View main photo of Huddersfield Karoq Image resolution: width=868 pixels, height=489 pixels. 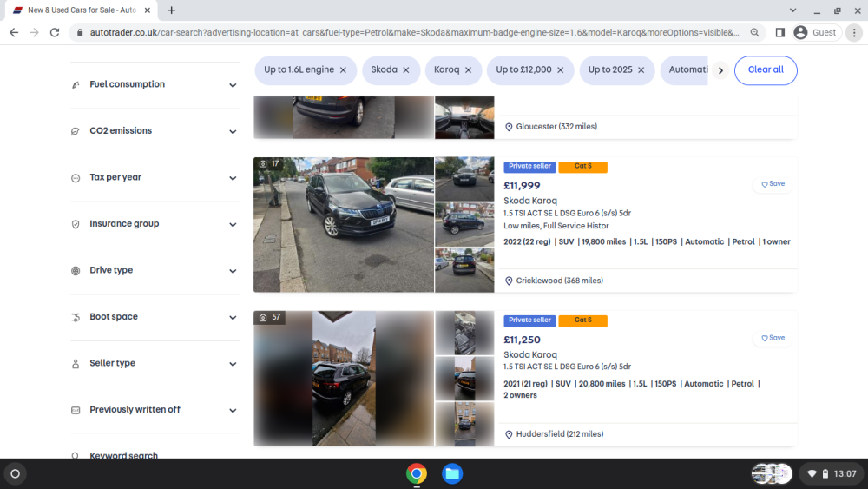point(344,378)
